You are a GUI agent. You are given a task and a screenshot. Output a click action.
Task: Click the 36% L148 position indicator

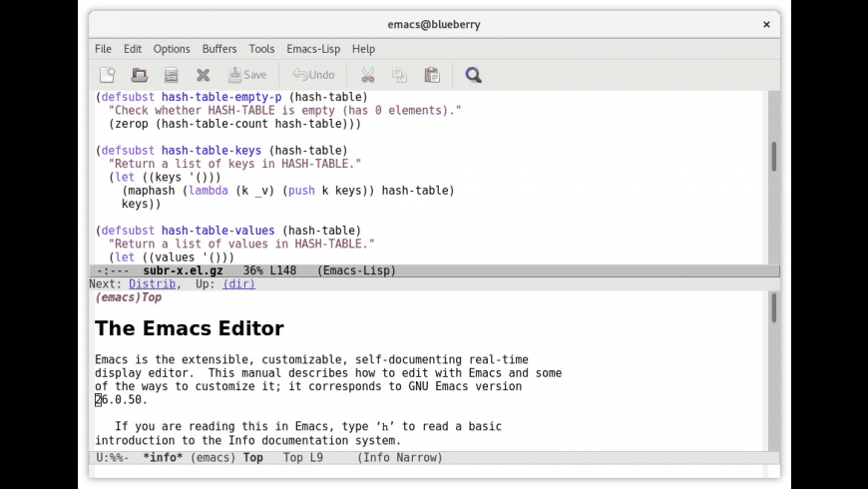pyautogui.click(x=270, y=270)
